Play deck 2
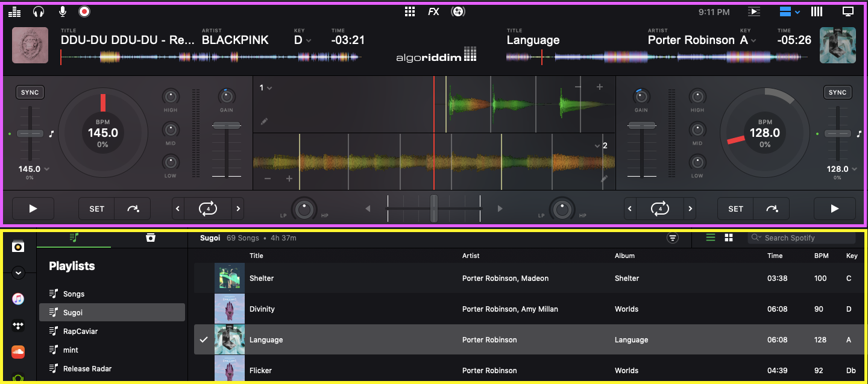The width and height of the screenshot is (868, 384). coord(835,209)
